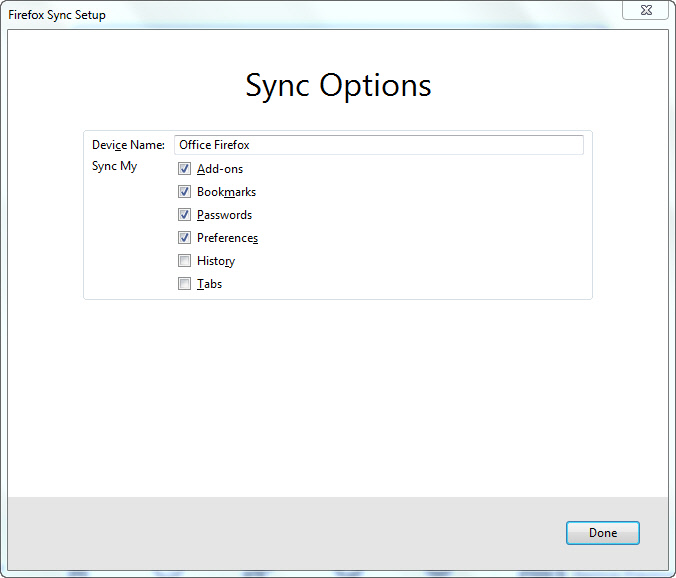The height and width of the screenshot is (578, 676).
Task: Click the 'Firefox Sync Setup' window title
Action: coord(57,15)
